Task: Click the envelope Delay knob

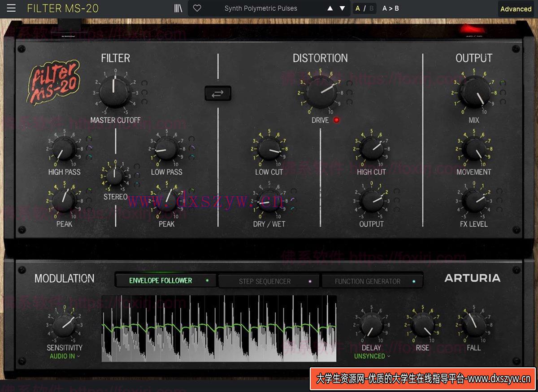Action: [372, 325]
